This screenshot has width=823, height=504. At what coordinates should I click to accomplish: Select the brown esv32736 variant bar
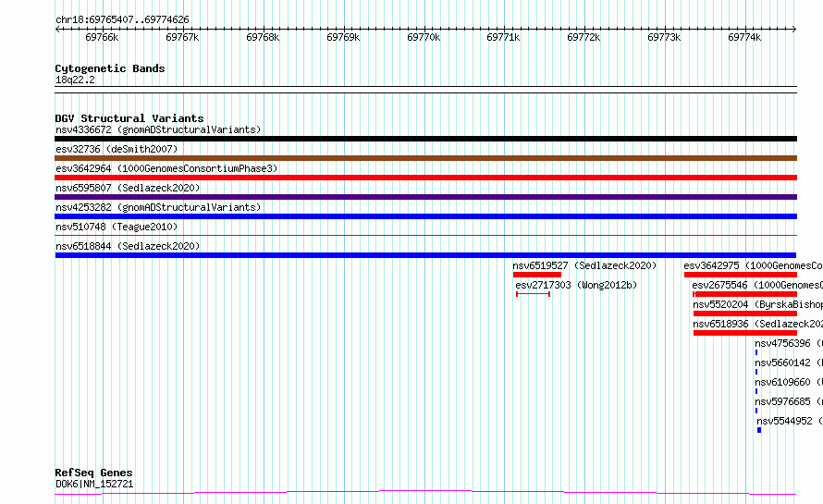point(425,158)
